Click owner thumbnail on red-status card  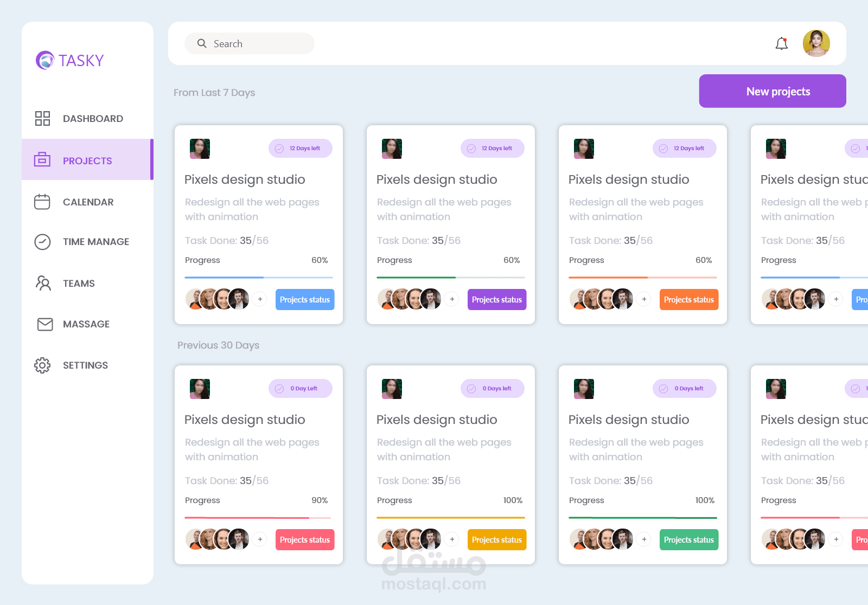click(200, 389)
